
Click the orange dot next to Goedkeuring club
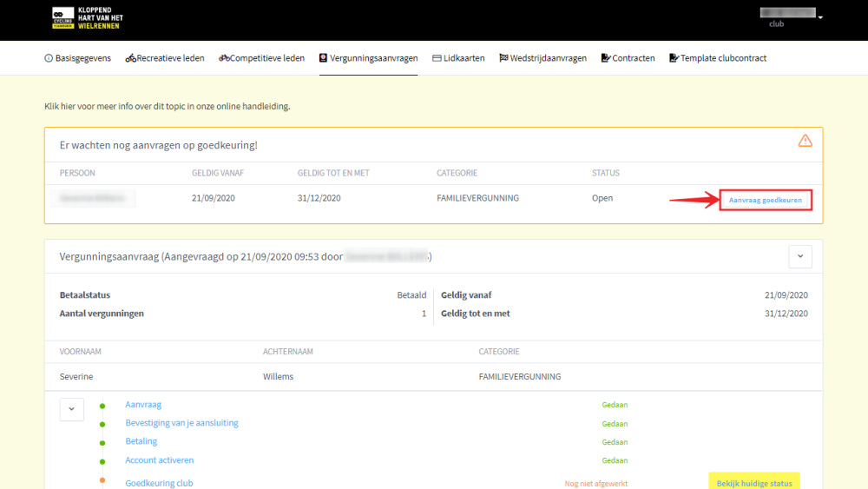click(x=102, y=480)
